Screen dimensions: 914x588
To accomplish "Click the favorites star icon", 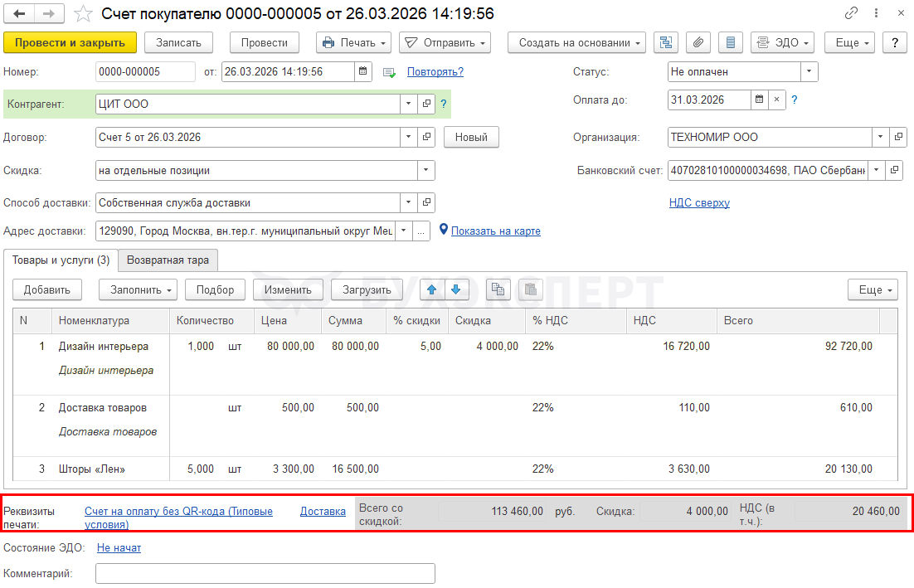I will tap(83, 14).
